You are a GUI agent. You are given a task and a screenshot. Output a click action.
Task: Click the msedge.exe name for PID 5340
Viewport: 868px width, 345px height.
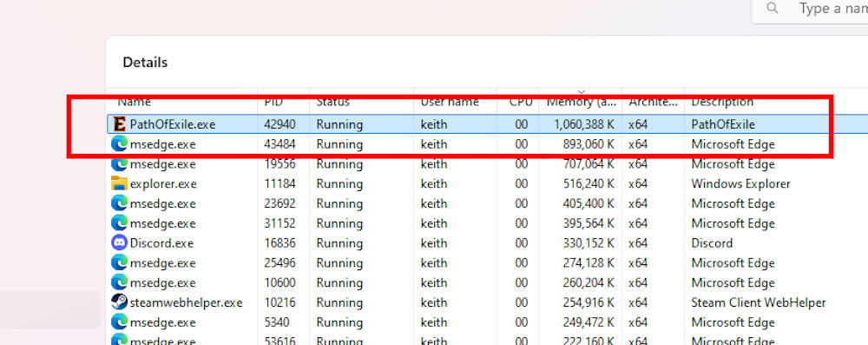pyautogui.click(x=163, y=322)
